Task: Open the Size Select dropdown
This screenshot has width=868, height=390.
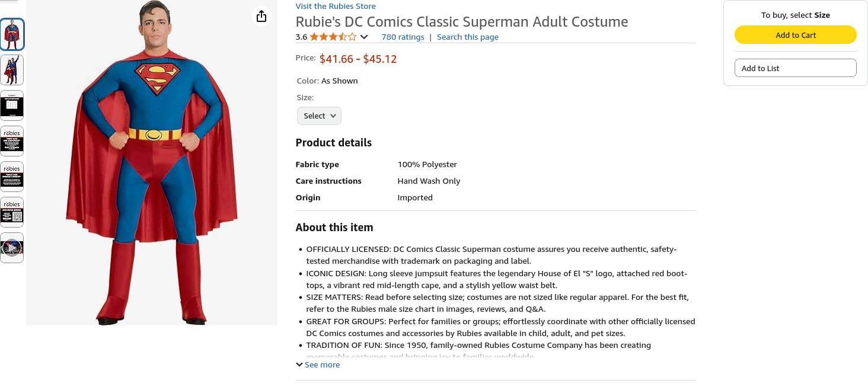Action: 319,116
